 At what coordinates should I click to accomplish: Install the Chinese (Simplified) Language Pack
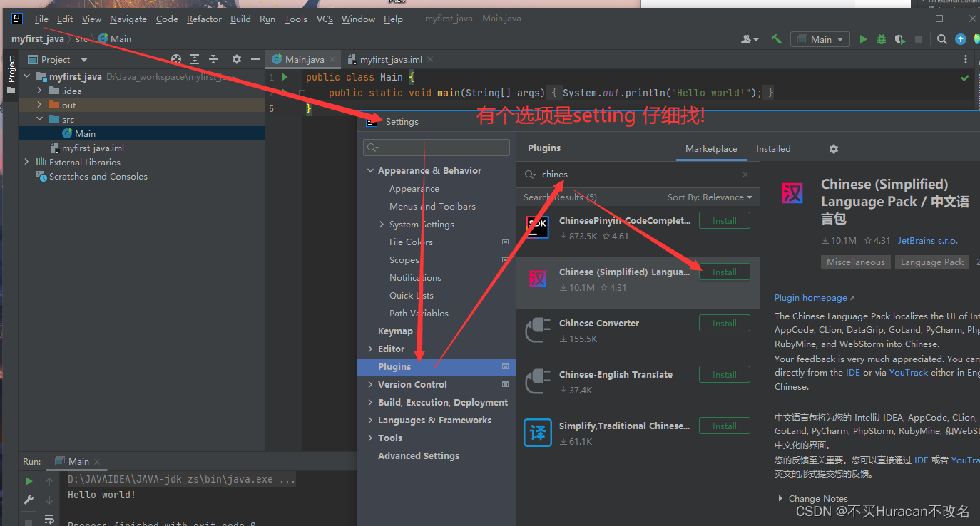[x=724, y=272]
